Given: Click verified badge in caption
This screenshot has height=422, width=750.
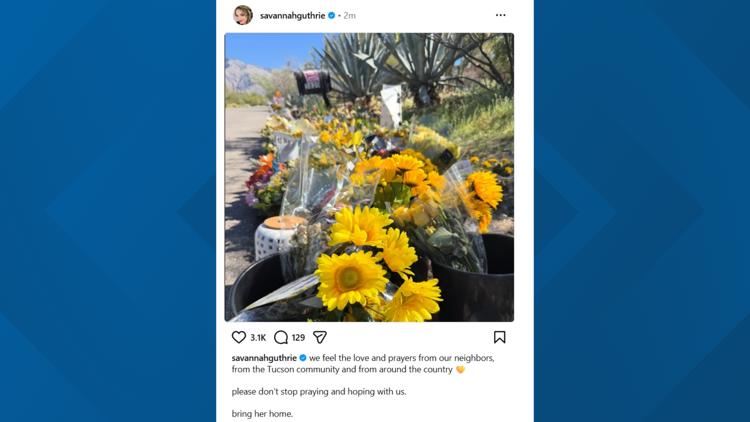Looking at the screenshot, I should tap(303, 358).
